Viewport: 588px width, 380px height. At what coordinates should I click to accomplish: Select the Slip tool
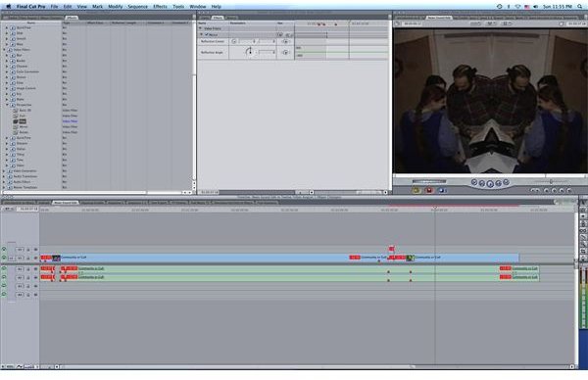583,230
